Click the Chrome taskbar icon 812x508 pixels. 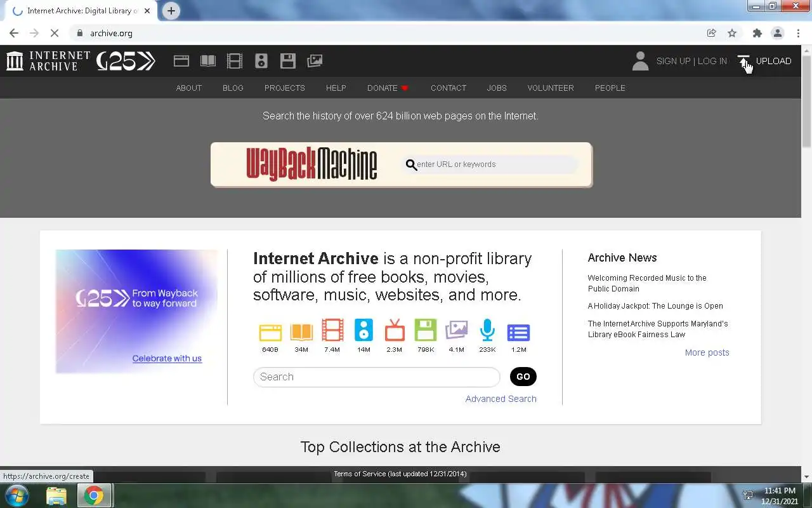pyautogui.click(x=94, y=495)
